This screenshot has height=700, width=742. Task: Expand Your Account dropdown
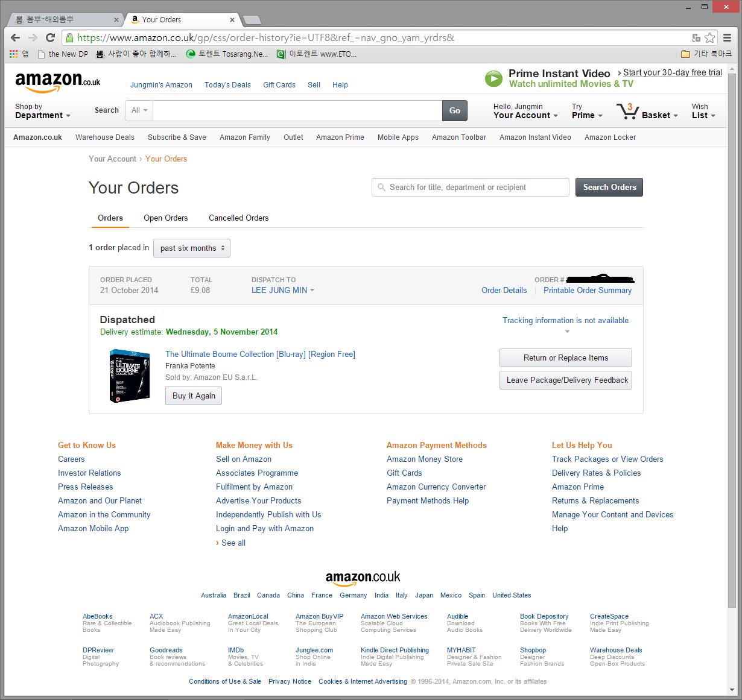525,111
